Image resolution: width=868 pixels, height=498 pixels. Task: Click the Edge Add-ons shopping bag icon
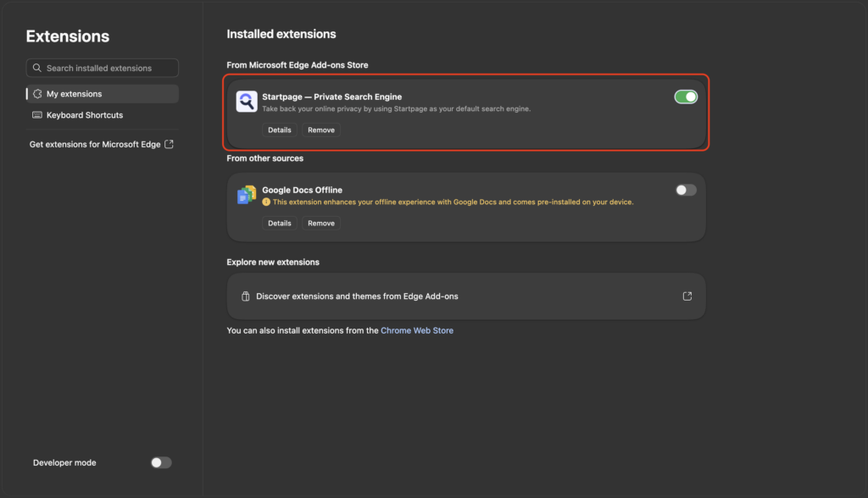(x=245, y=296)
